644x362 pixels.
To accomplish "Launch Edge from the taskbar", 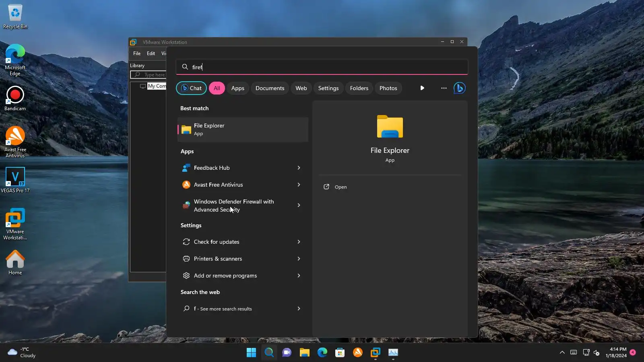I will (x=322, y=352).
